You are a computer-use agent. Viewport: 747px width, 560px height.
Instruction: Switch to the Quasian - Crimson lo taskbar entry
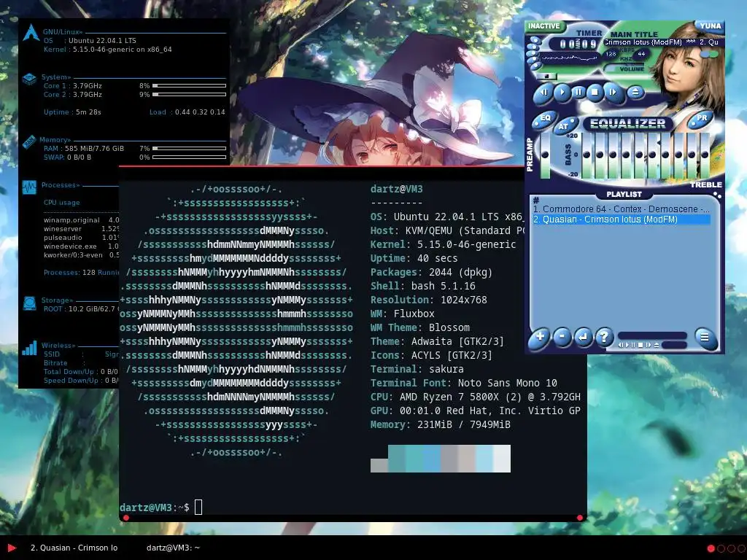74,548
